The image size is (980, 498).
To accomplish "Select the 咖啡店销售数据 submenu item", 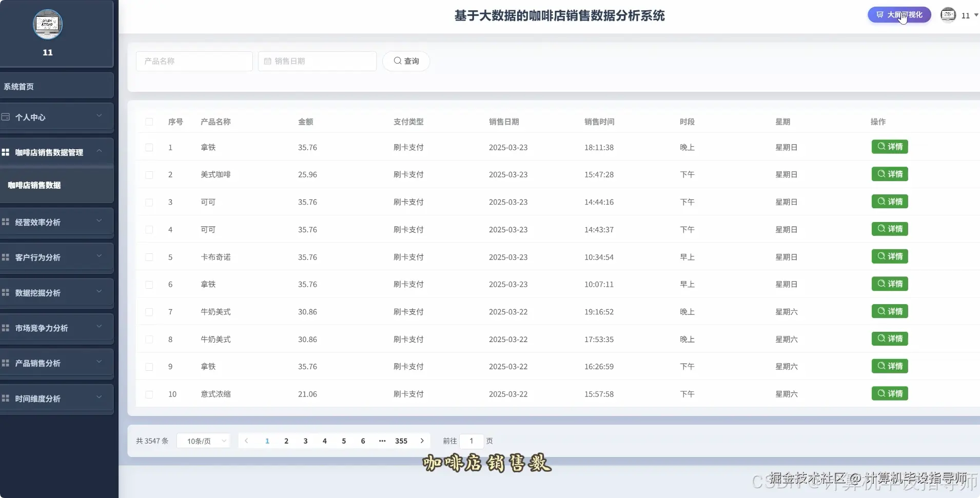I will click(x=34, y=185).
